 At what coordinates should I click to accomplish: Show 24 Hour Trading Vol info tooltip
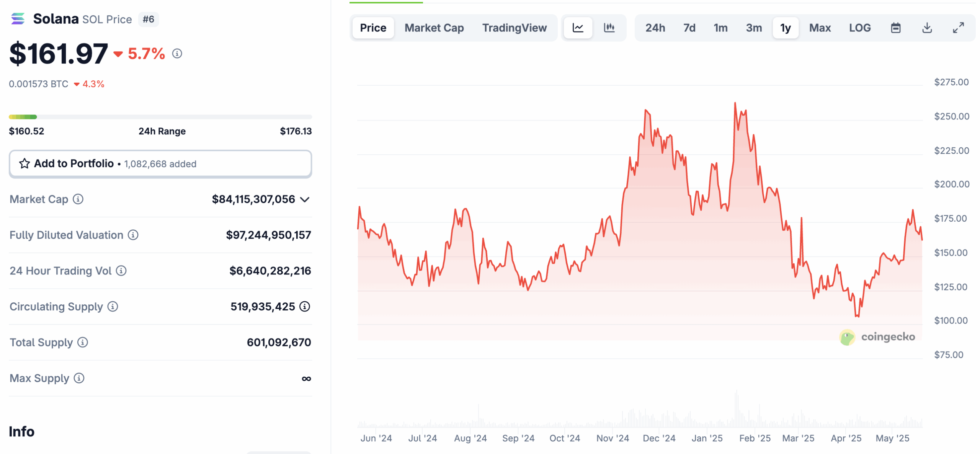[121, 271]
